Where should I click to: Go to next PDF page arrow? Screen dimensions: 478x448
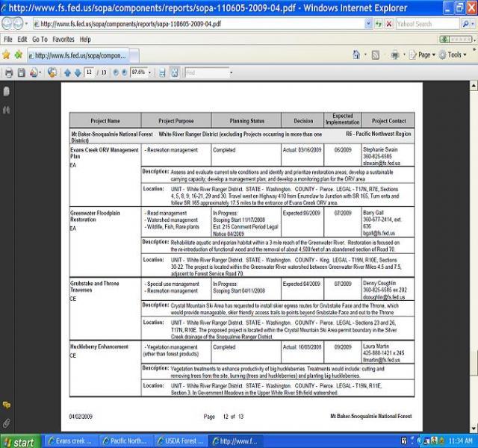76,72
